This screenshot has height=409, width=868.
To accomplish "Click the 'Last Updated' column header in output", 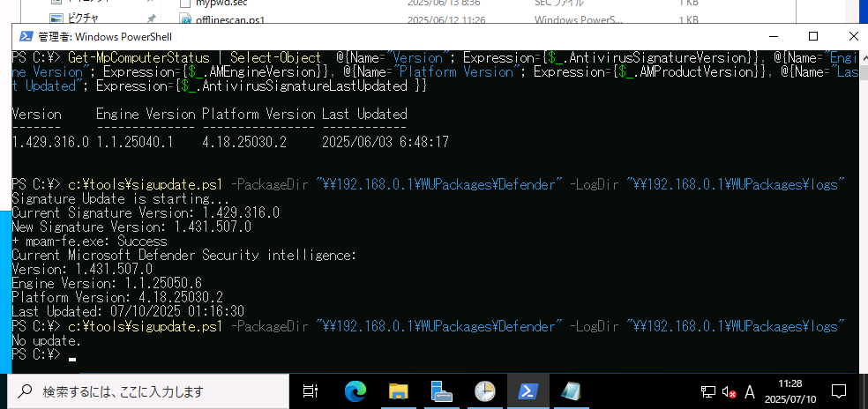I will [365, 114].
